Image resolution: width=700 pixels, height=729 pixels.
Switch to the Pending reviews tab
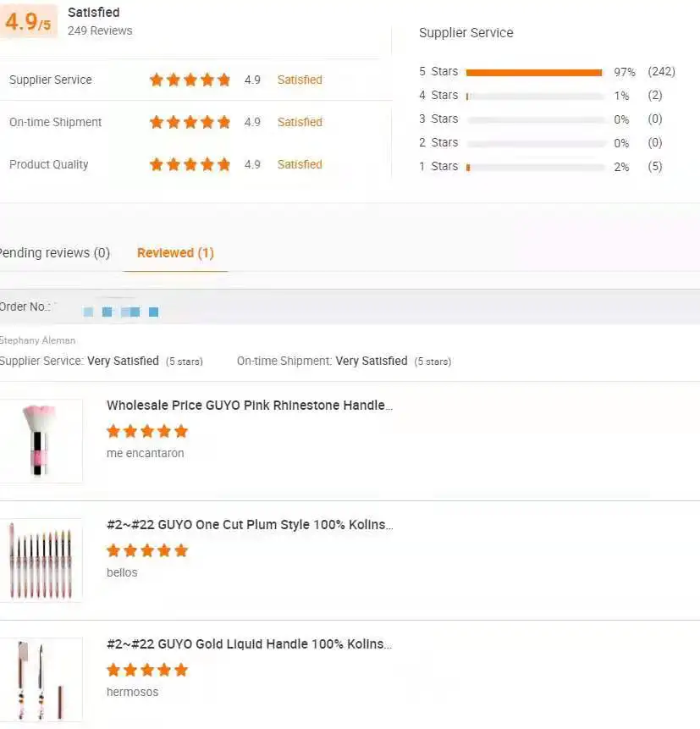tap(55, 252)
